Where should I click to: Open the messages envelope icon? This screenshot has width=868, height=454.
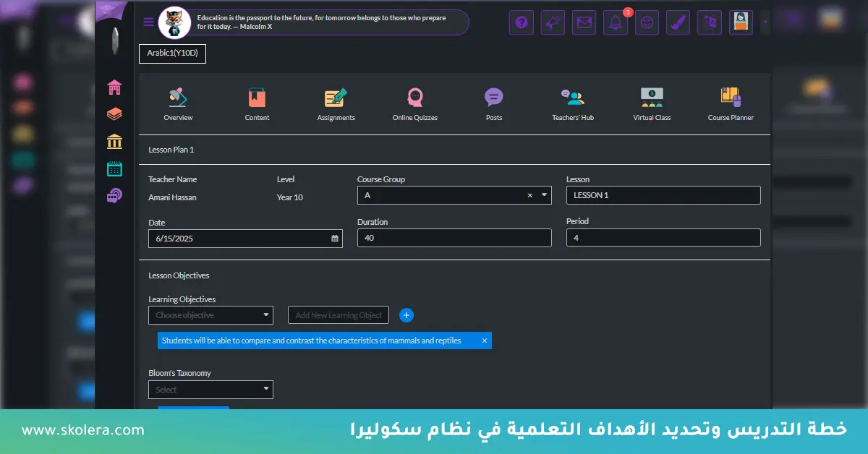tap(584, 22)
